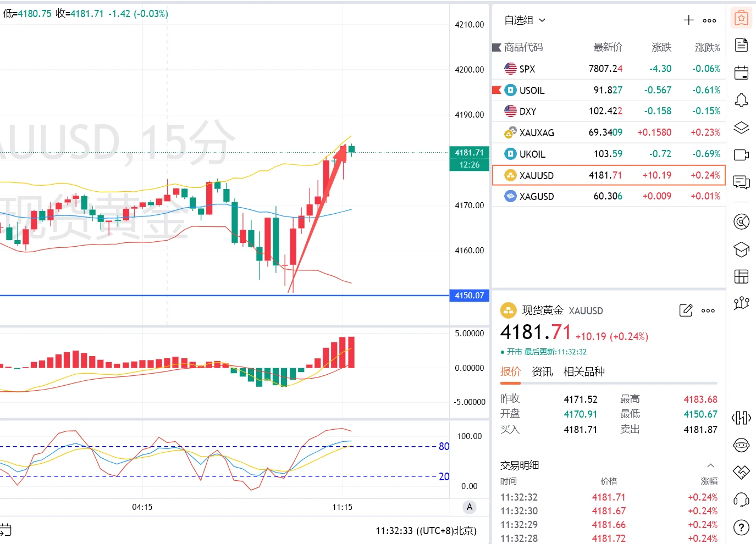Toggle auto scale A button on chart

coord(469,507)
